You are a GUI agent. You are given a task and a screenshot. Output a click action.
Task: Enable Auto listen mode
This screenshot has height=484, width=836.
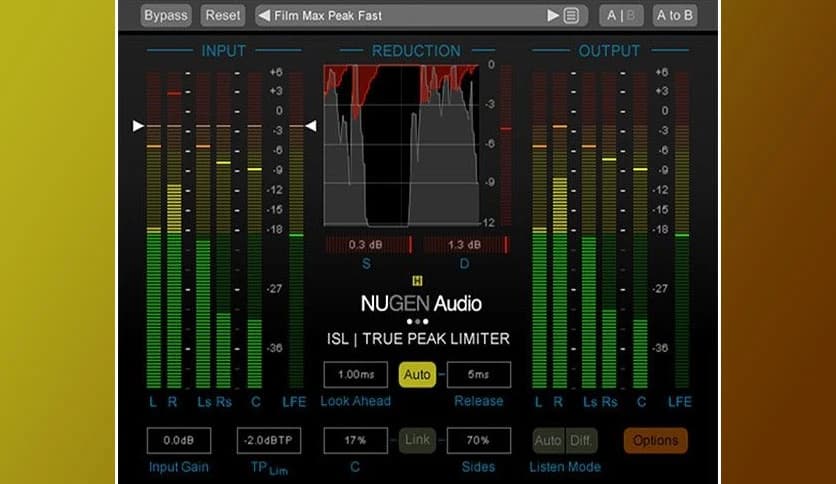coord(548,440)
